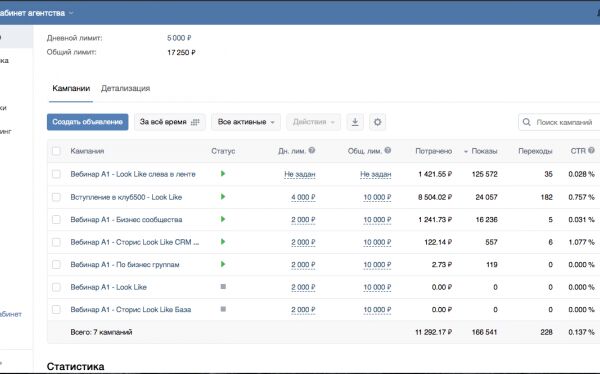The image size is (600, 374).
Task: Toggle play status of Вебинар А1 - Look Like слева в ленте
Action: [223, 174]
